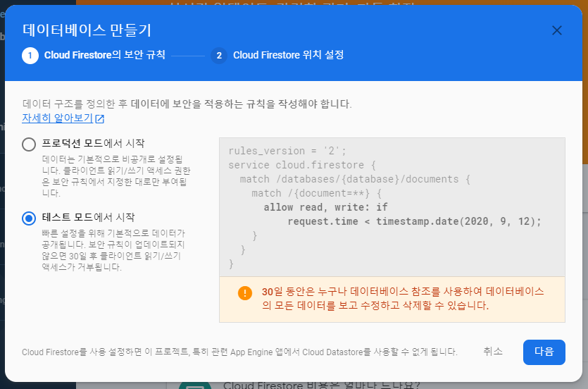The height and width of the screenshot is (389, 588).
Task: Select the 테스트 모드에서 시작 radio button
Action: (x=29, y=218)
